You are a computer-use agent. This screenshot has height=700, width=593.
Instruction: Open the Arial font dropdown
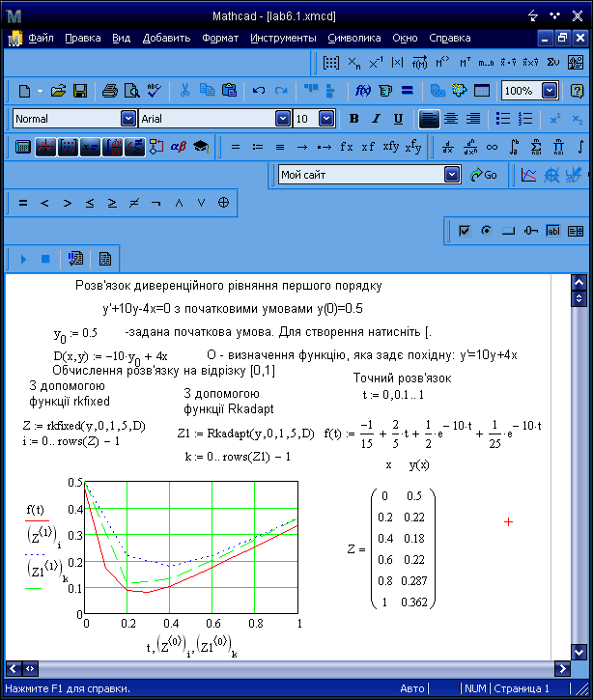(x=283, y=119)
